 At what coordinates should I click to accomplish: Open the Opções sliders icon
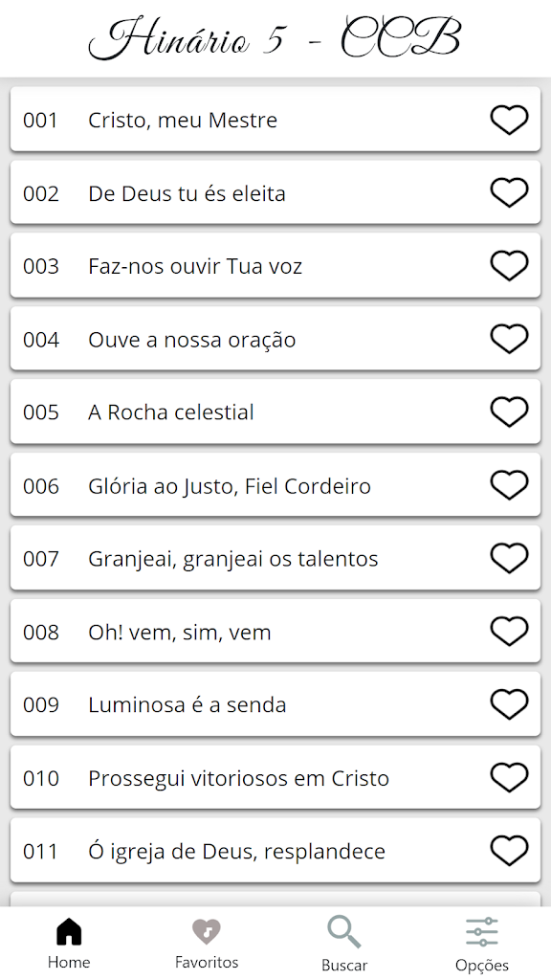(482, 932)
